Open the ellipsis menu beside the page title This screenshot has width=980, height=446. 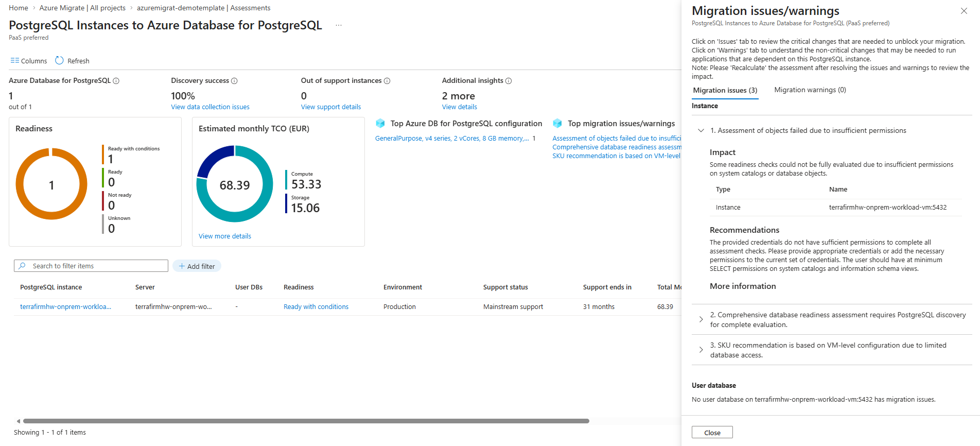(338, 25)
